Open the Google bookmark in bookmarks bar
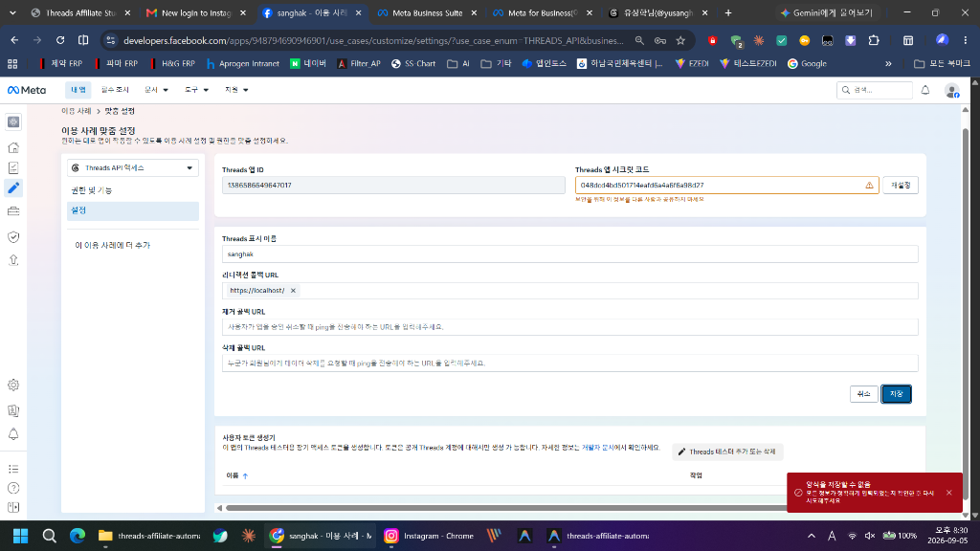980x551 pixels. (807, 64)
